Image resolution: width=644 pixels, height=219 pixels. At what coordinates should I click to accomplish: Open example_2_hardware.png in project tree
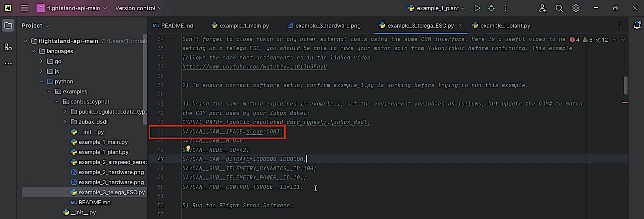click(x=107, y=172)
